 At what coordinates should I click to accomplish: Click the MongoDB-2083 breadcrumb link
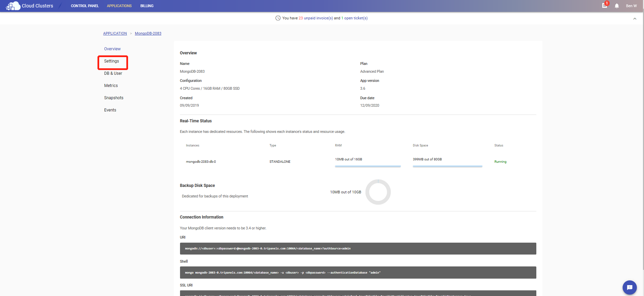(148, 33)
